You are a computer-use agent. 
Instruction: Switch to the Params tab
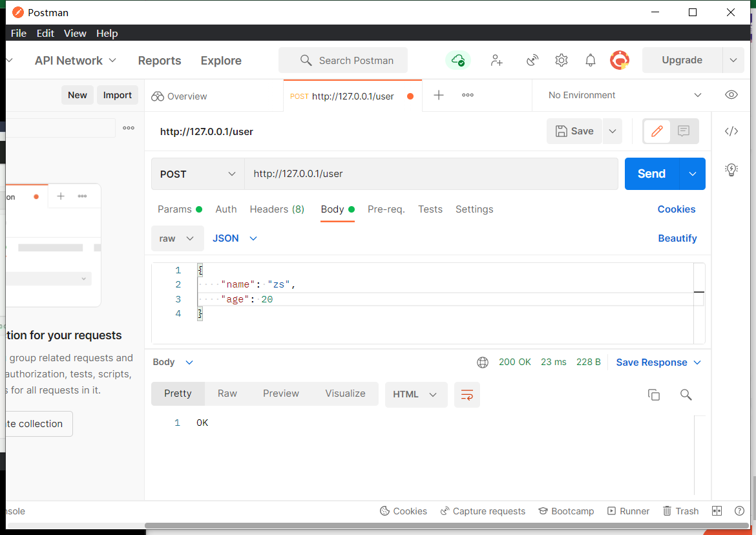coord(180,209)
